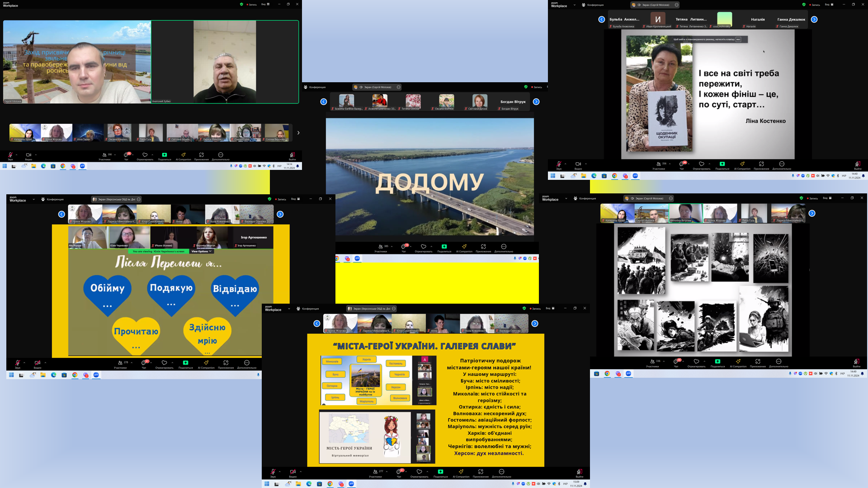Click previous-participants arrow above Після Перемоги slide
Screen dimensions: 868x488
pyautogui.click(x=61, y=214)
